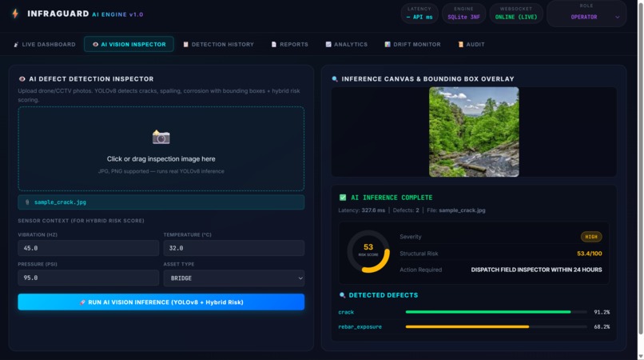Open the Role Operator dropdown

[x=586, y=14]
